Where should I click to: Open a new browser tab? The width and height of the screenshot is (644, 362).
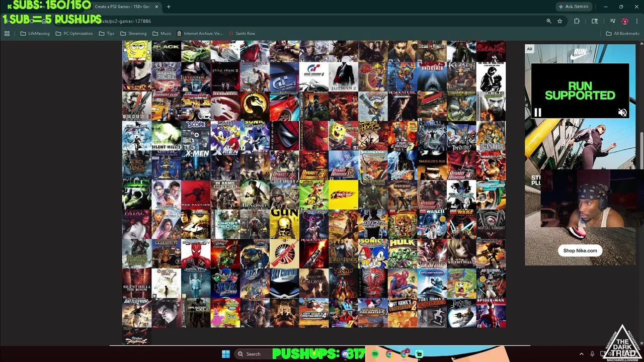click(169, 7)
